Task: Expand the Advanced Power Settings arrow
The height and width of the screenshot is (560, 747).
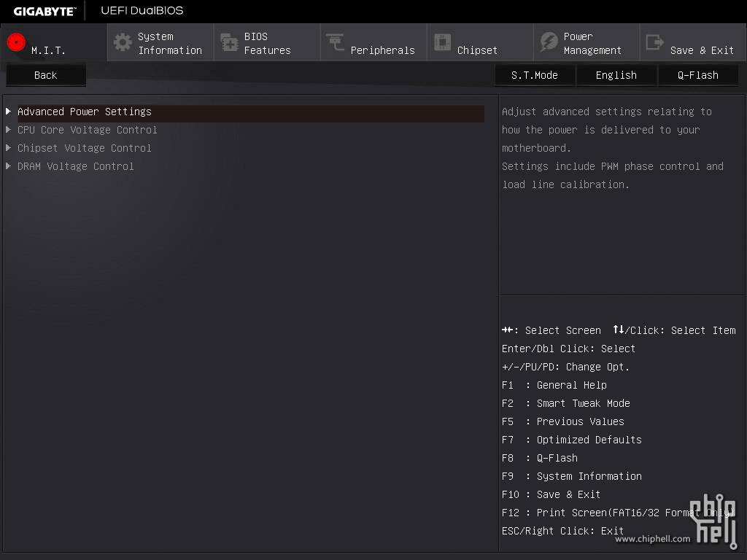Action: (8, 112)
